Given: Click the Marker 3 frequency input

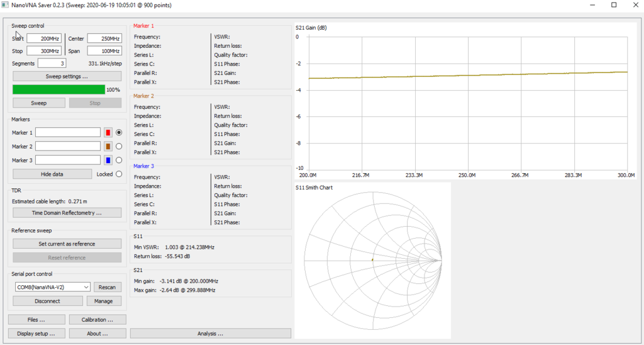Looking at the screenshot, I should click(68, 160).
